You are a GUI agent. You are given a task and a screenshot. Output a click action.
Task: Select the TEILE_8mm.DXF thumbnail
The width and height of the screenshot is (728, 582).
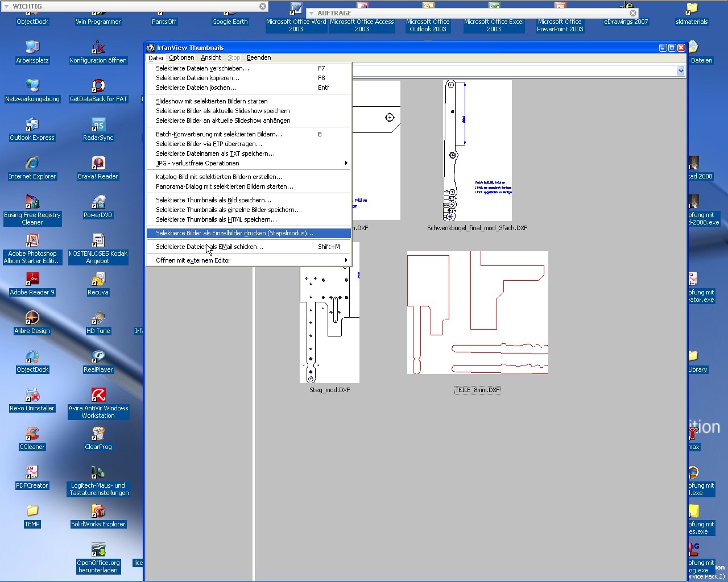tap(478, 313)
